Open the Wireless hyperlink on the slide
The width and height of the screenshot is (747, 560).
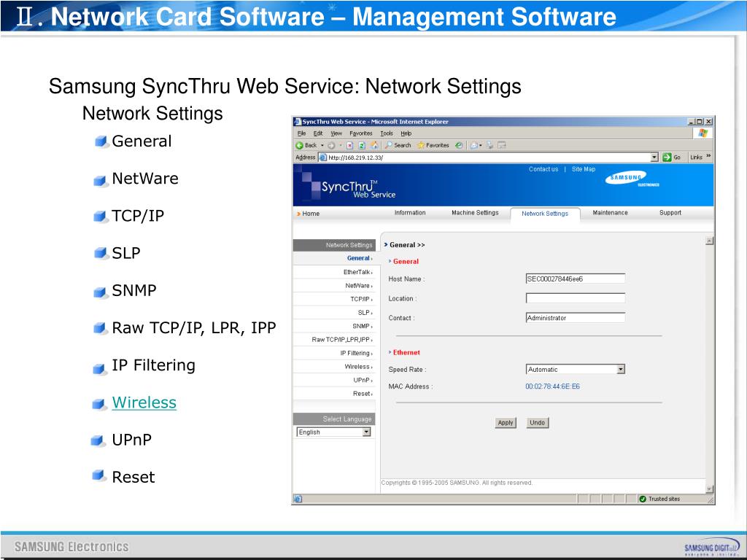144,402
